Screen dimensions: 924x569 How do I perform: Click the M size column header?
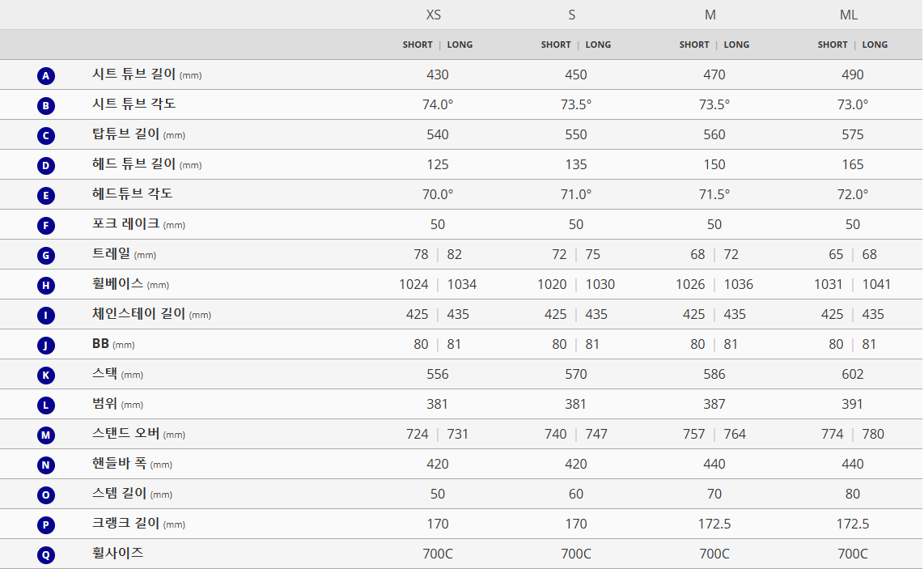tap(710, 15)
